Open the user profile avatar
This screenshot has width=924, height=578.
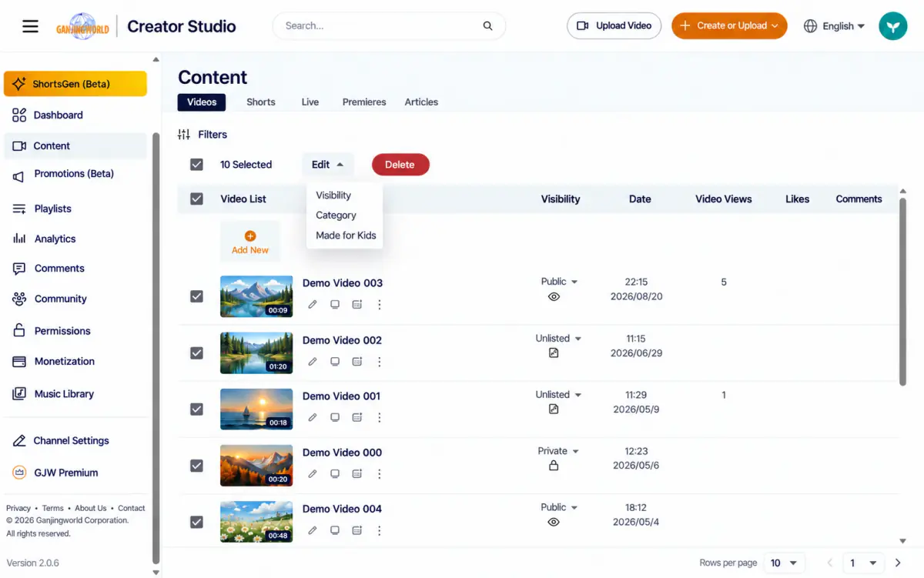[x=893, y=26]
